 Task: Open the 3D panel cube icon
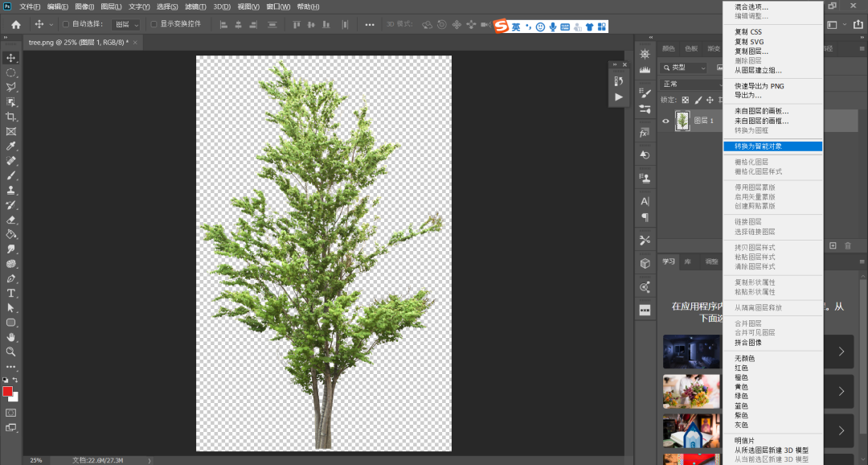coord(645,264)
